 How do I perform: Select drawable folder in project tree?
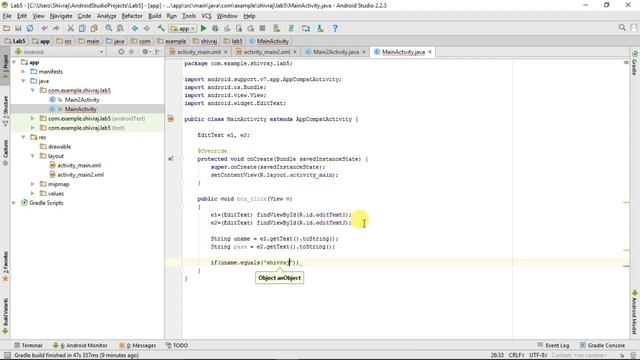click(60, 147)
